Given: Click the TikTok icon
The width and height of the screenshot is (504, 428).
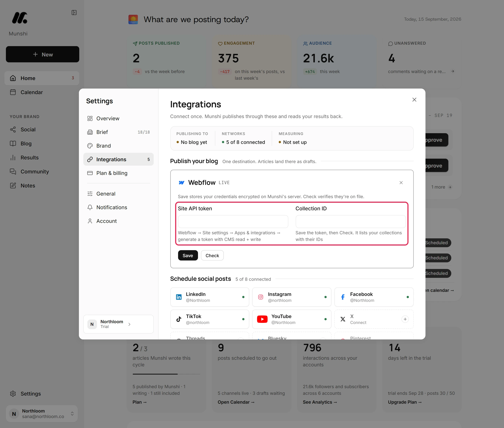Looking at the screenshot, I should click(x=179, y=319).
